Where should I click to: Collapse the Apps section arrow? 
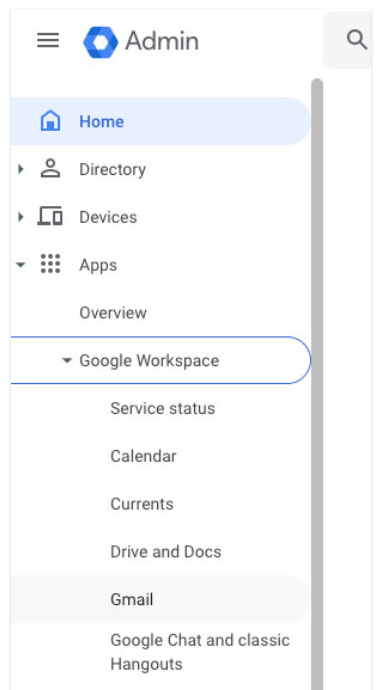(x=21, y=265)
